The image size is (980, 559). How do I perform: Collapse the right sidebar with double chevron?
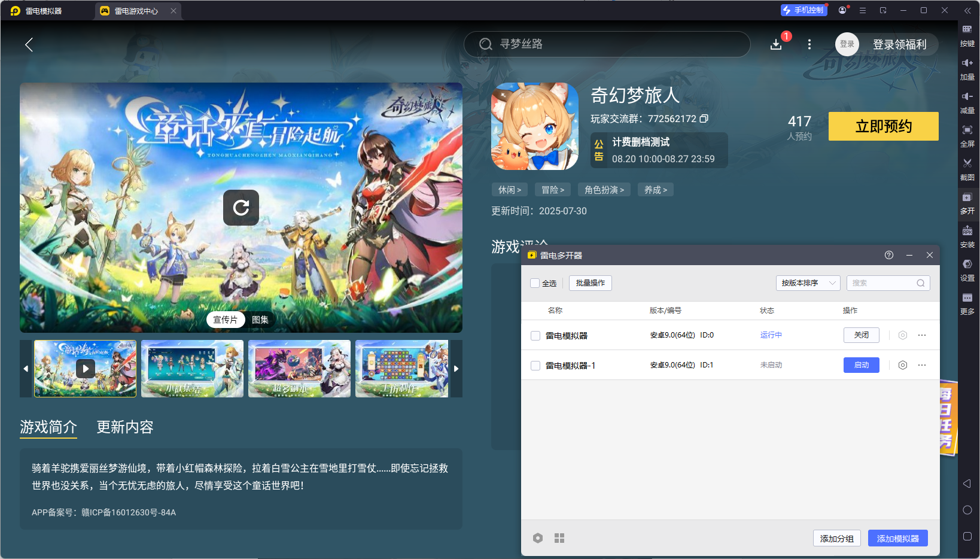(967, 11)
